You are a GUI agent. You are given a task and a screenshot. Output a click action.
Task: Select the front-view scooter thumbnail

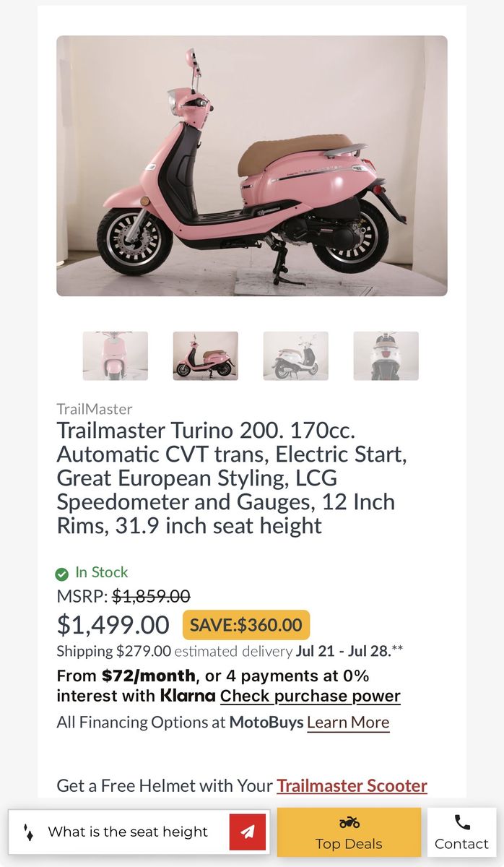pos(116,355)
